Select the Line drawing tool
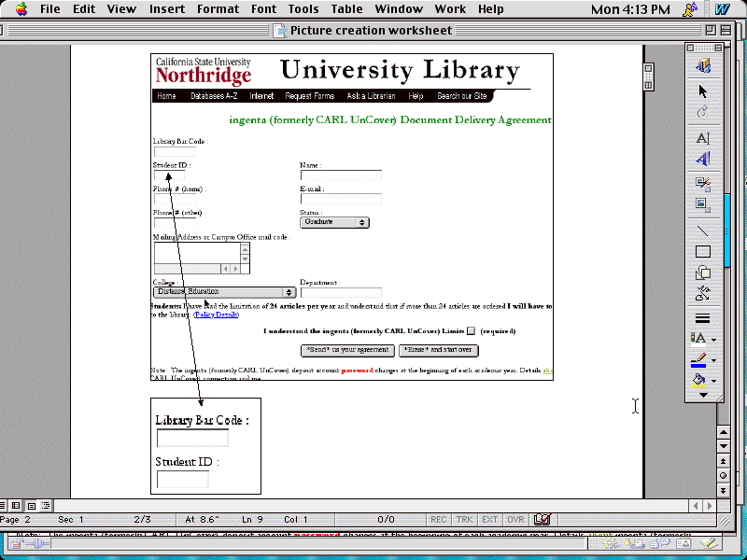The height and width of the screenshot is (560, 747). pos(703,231)
